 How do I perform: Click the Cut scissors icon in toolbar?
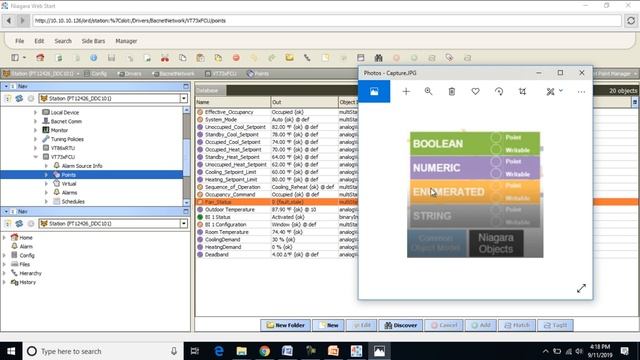click(x=165, y=58)
